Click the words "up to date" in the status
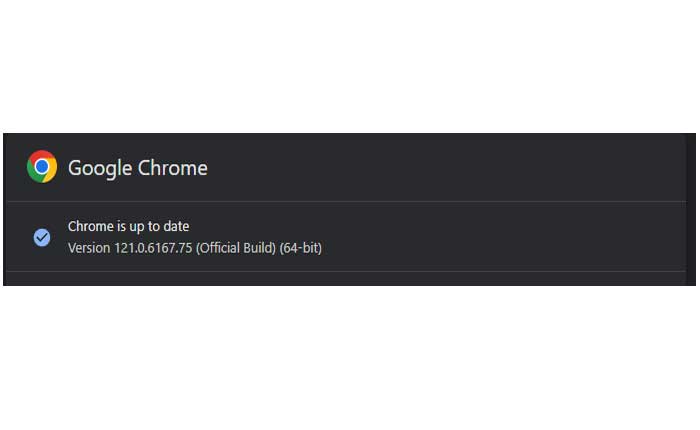700x430 pixels. 158,227
